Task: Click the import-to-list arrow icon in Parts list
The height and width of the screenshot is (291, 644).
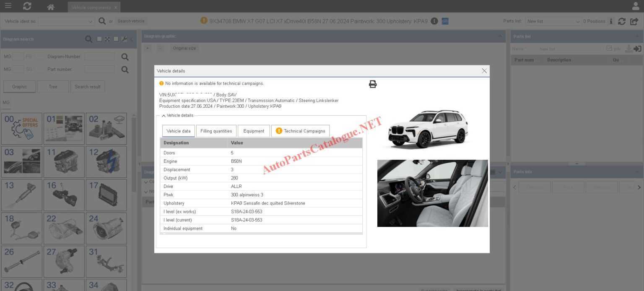Action: point(638,49)
